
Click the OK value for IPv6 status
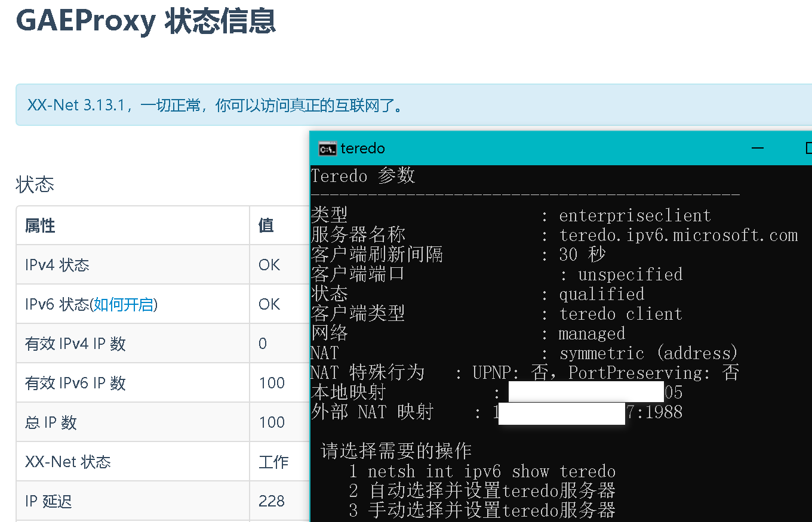point(270,304)
